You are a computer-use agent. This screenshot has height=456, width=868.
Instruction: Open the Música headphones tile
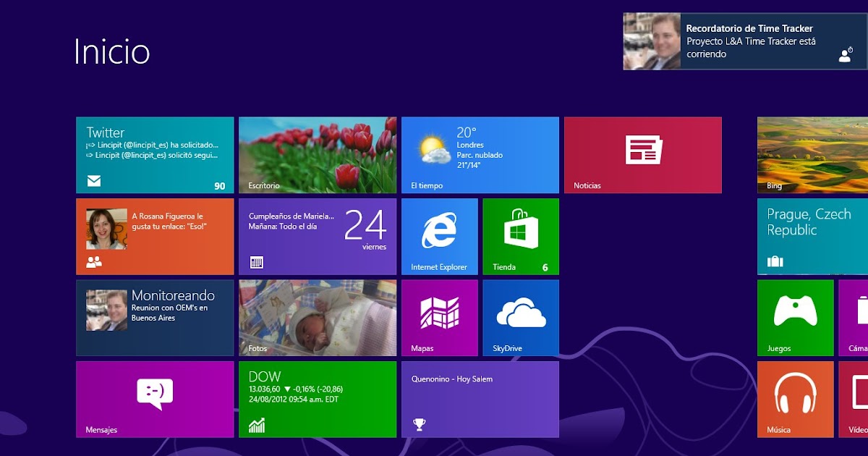coord(796,400)
